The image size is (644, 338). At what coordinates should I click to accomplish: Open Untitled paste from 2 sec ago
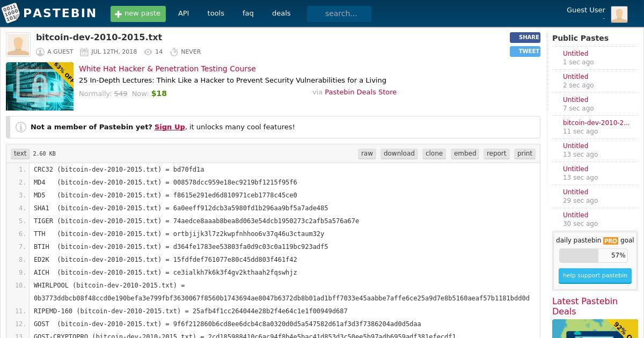pos(575,77)
